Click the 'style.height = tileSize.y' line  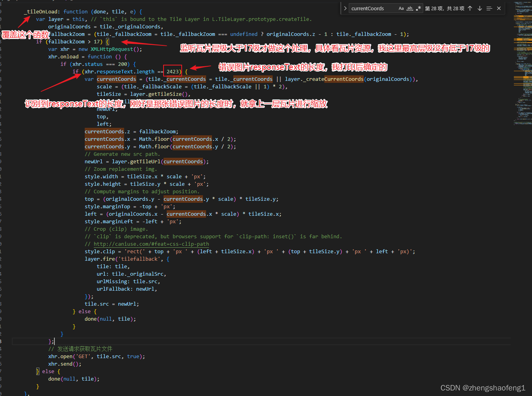point(147,184)
